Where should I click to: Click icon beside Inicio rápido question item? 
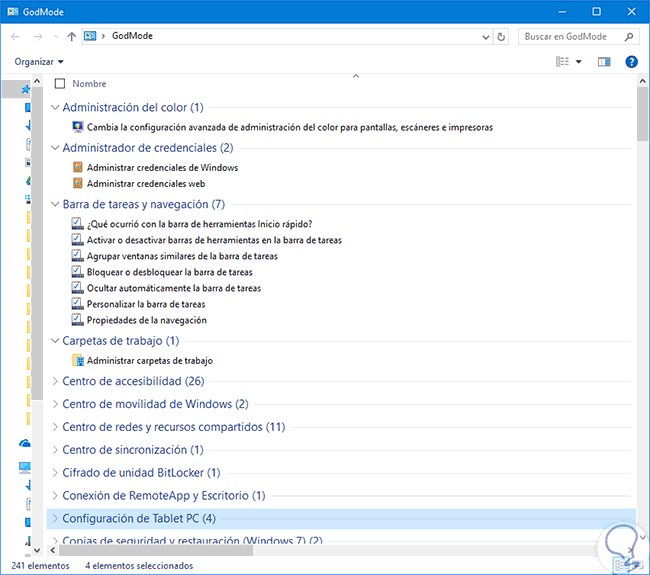click(x=78, y=224)
